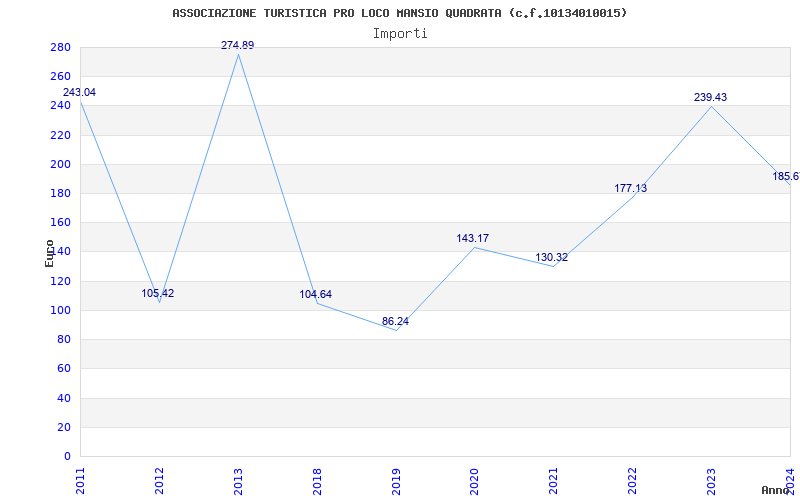
Task: Click the 2018 x-axis year label
Action: 317,481
